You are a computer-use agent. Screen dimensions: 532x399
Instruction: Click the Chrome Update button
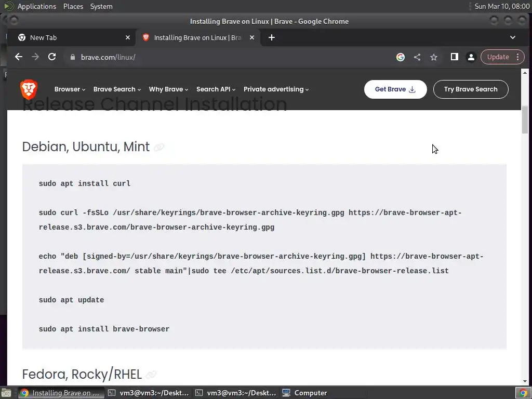[x=498, y=57]
